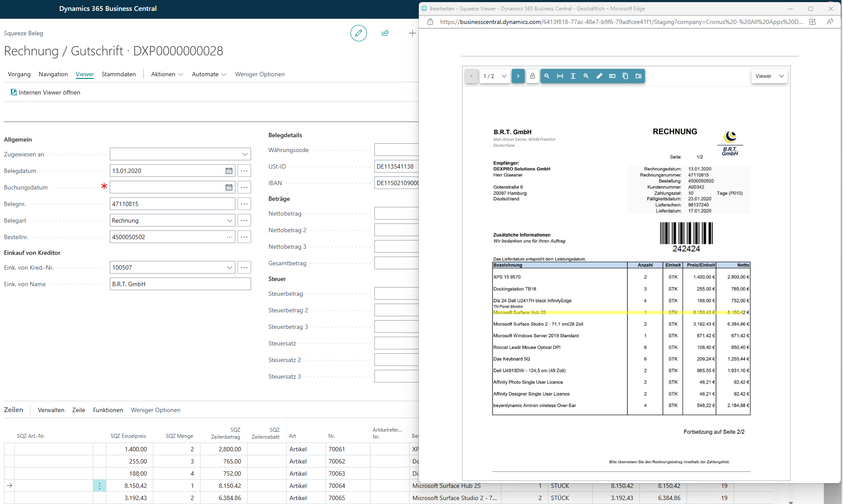Select the Viewer tab

tap(85, 74)
